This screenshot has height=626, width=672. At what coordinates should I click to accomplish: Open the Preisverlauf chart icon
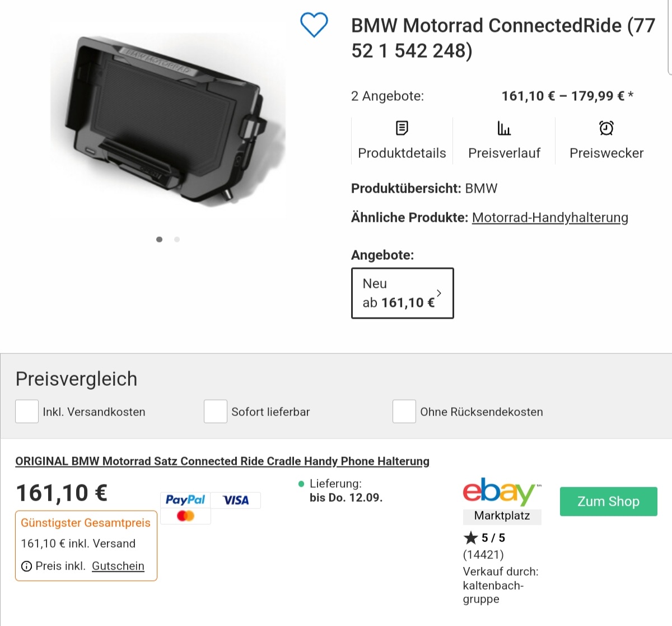504,128
